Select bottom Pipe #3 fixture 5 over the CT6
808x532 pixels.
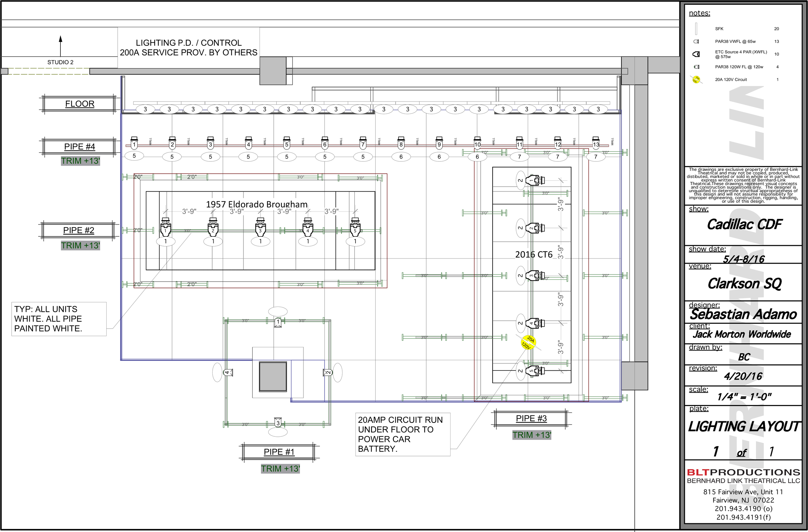tap(535, 370)
